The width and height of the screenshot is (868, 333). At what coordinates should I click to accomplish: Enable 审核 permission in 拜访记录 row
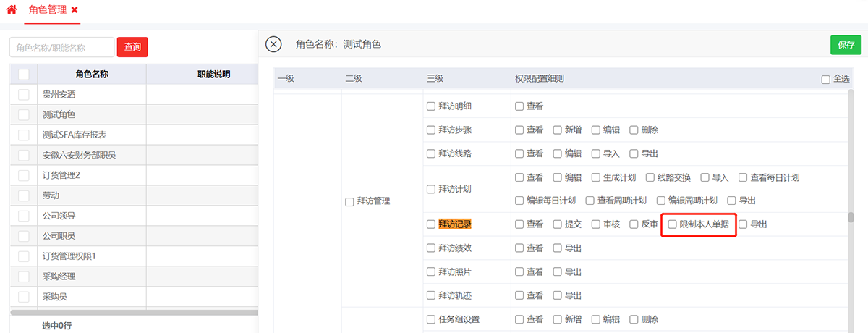(x=596, y=224)
